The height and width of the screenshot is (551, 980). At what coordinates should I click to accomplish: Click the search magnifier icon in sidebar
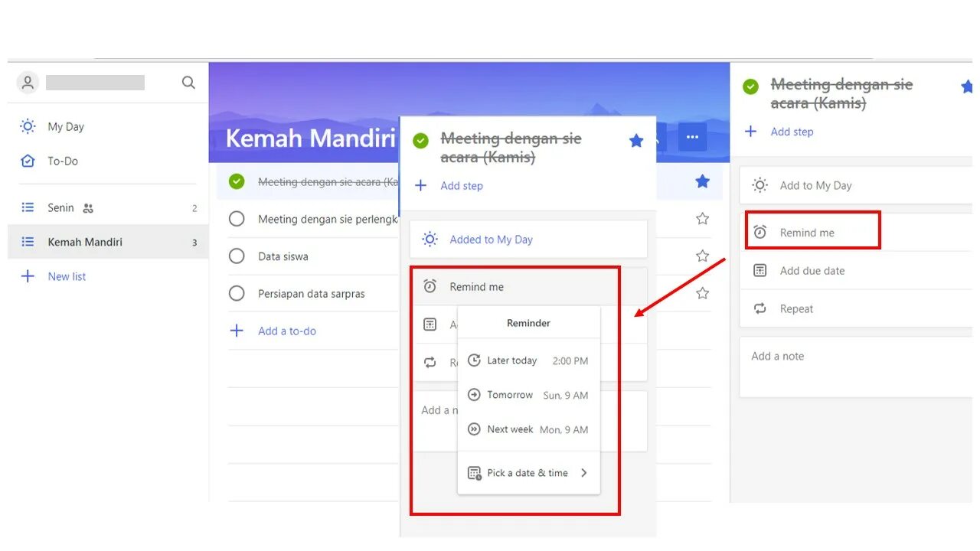pos(188,83)
